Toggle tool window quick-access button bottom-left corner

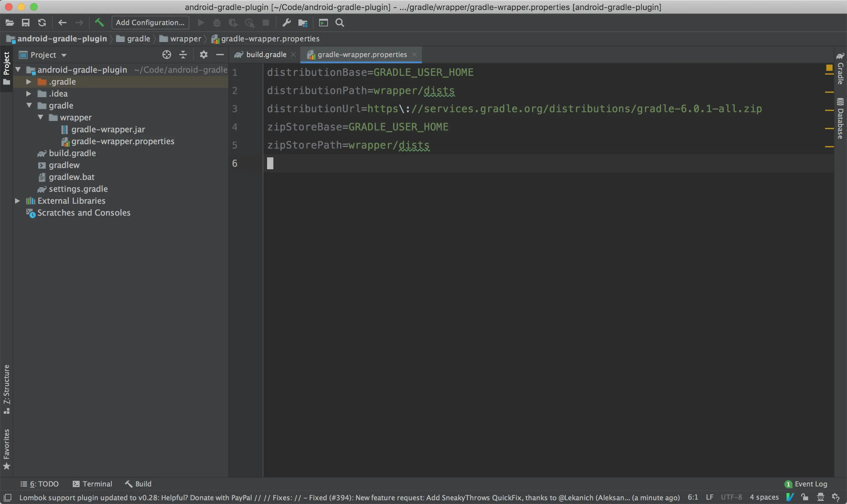(7, 497)
